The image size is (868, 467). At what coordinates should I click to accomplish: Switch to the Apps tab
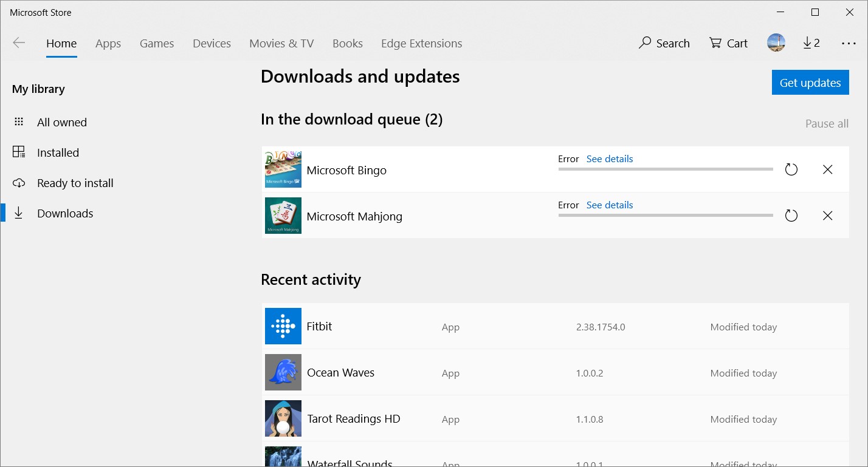(x=108, y=43)
